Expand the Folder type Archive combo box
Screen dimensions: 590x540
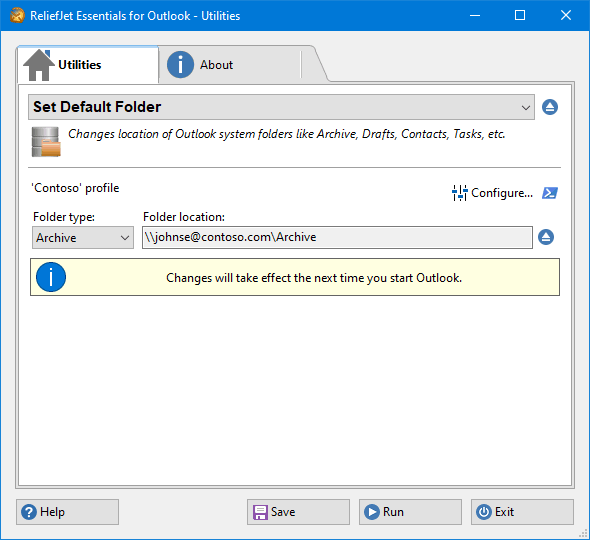(83, 237)
